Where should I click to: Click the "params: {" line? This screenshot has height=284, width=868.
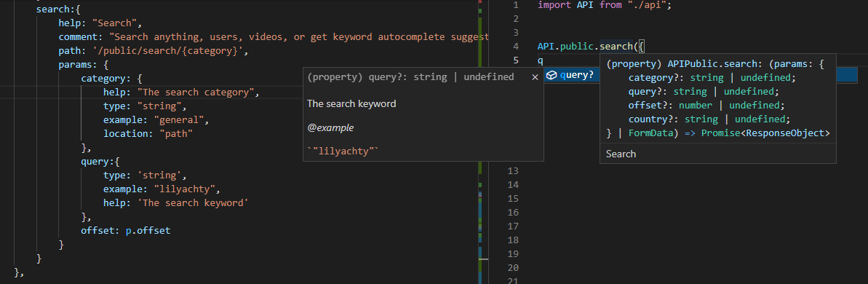(x=84, y=65)
